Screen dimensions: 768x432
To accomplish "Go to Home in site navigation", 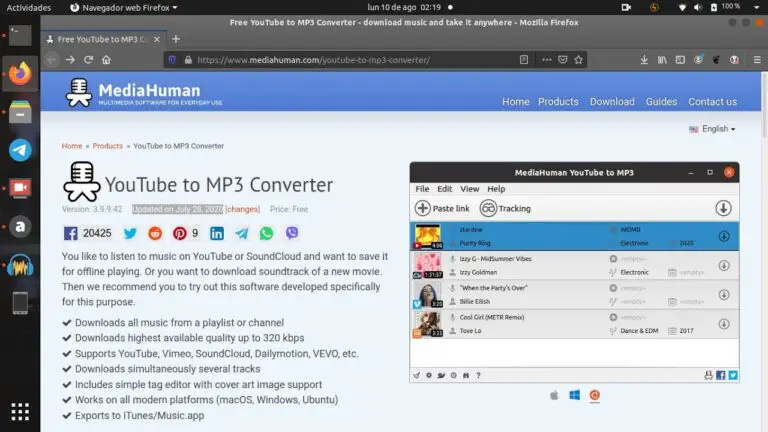I will point(516,102).
